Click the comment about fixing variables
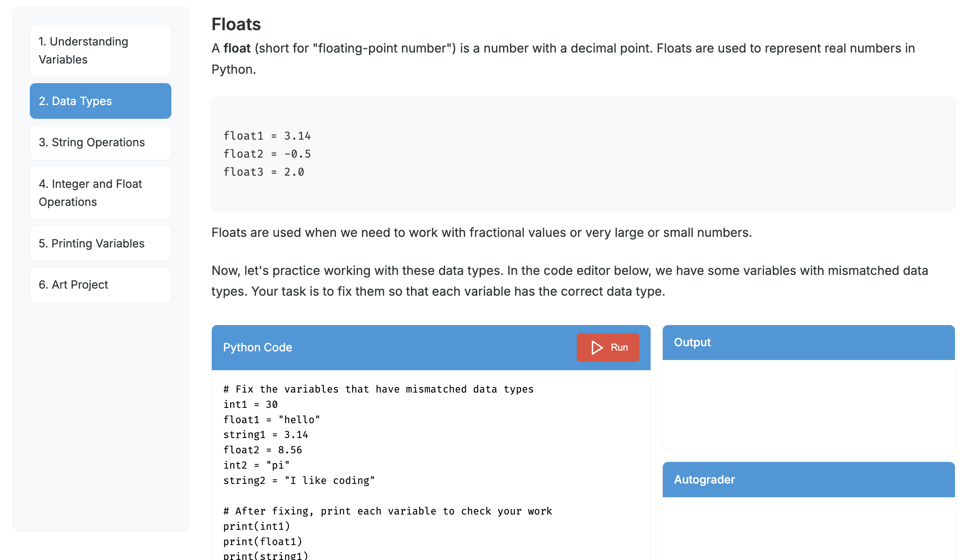The width and height of the screenshot is (971, 560). (378, 389)
